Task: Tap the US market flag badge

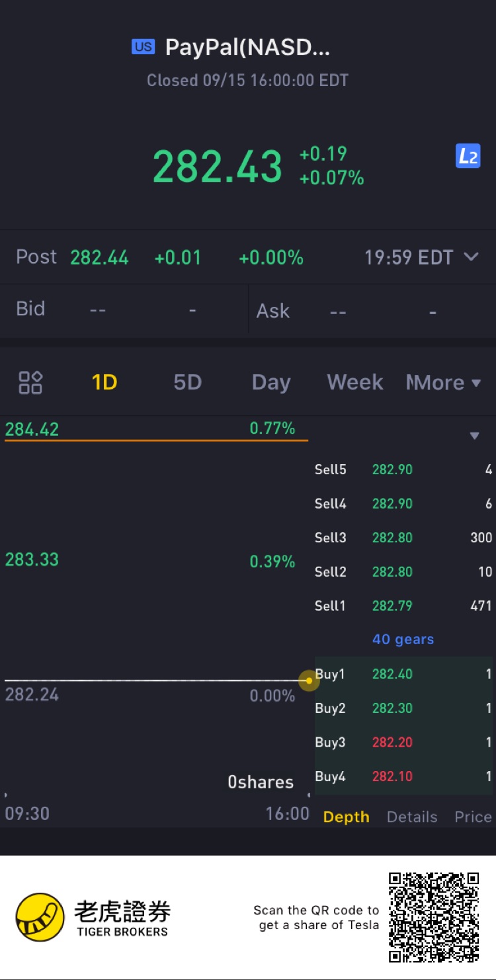Action: point(143,47)
